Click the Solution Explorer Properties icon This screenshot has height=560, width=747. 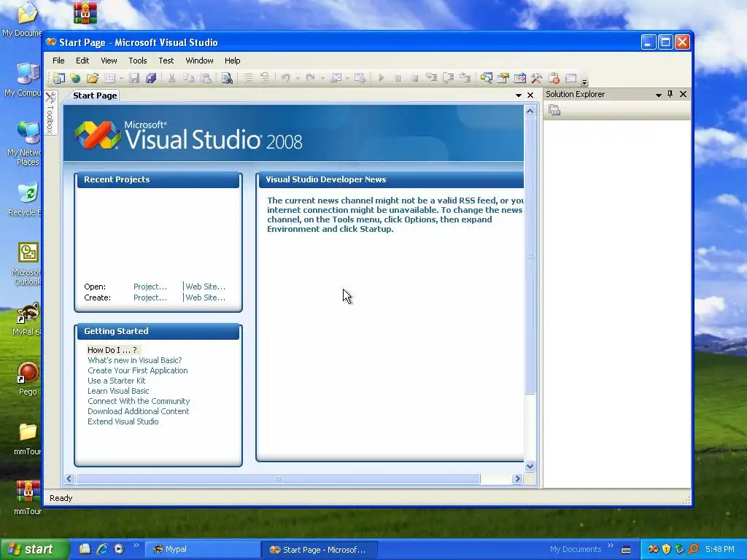554,111
